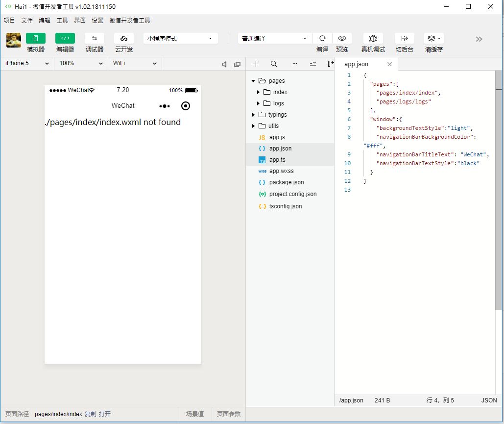
Task: Click the 页面参数 status button
Action: (229, 414)
